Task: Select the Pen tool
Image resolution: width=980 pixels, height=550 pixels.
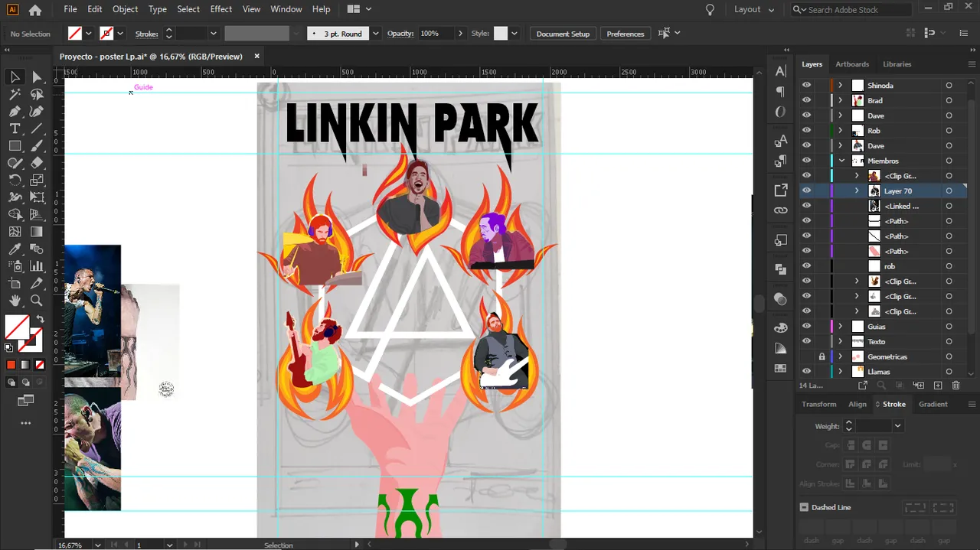Action: (15, 112)
